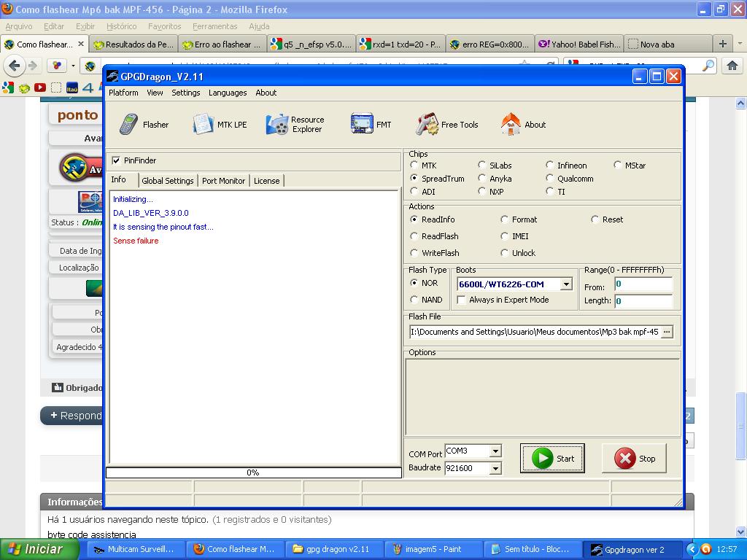Select the SpreadTrum chip option
This screenshot has height=560, width=747.
414,179
